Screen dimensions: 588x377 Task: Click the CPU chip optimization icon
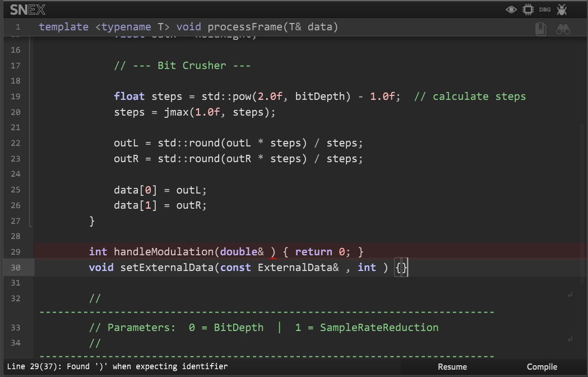click(527, 10)
